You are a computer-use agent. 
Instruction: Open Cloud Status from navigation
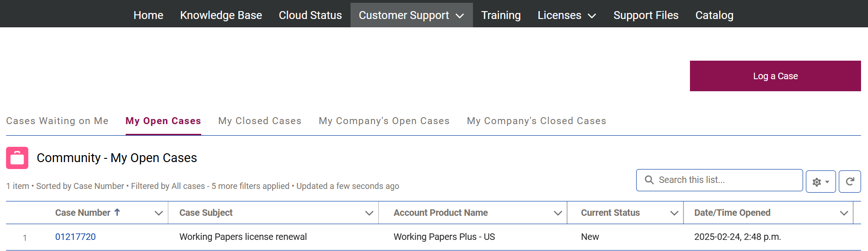point(310,15)
